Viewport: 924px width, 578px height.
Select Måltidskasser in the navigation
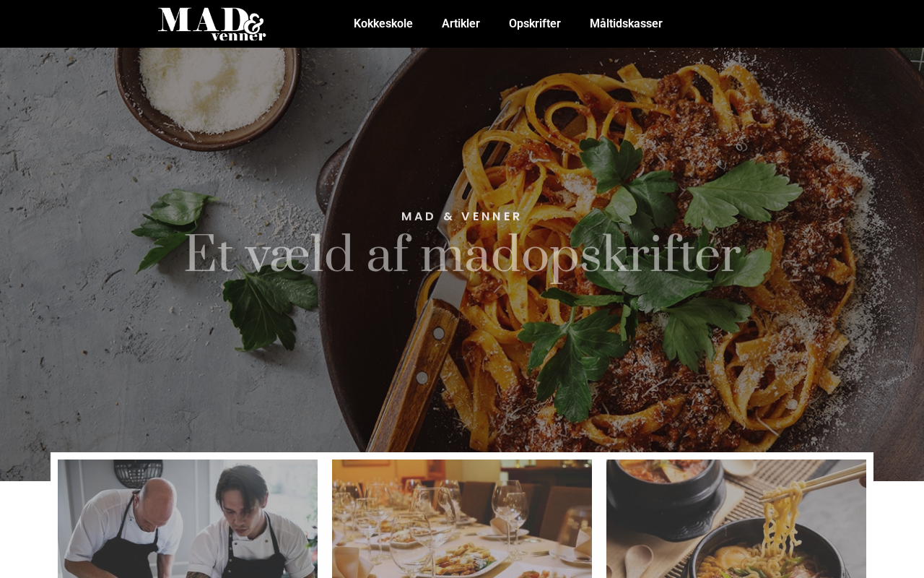(626, 24)
